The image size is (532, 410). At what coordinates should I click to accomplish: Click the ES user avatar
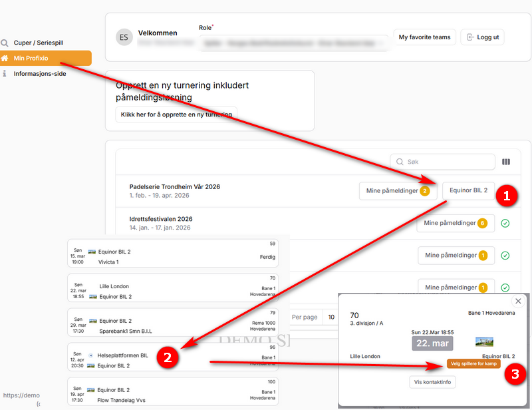[x=124, y=37]
